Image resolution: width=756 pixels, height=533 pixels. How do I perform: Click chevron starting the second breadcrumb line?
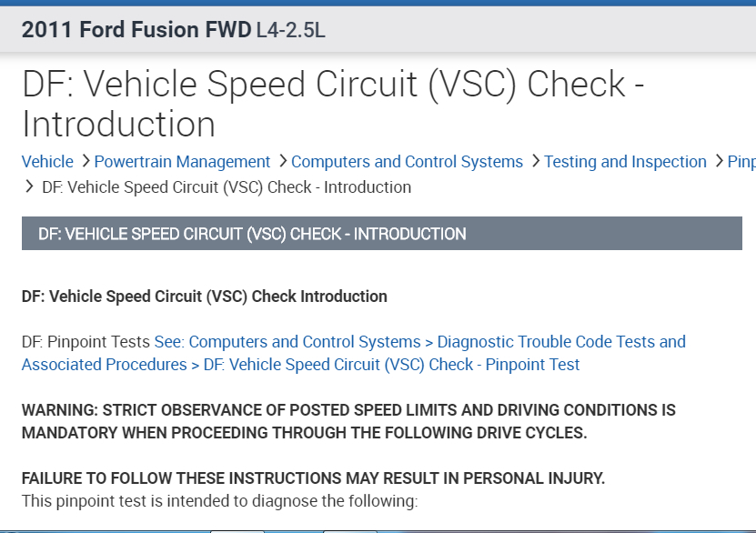28,187
